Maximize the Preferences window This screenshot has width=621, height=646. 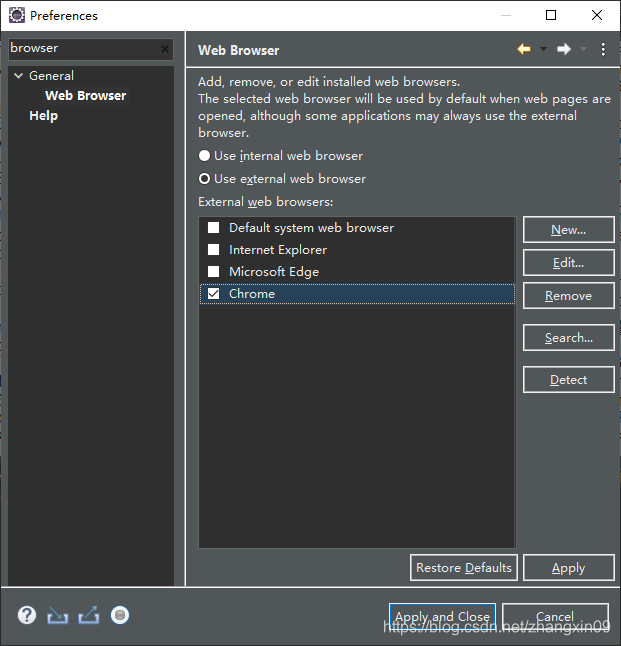click(x=551, y=15)
